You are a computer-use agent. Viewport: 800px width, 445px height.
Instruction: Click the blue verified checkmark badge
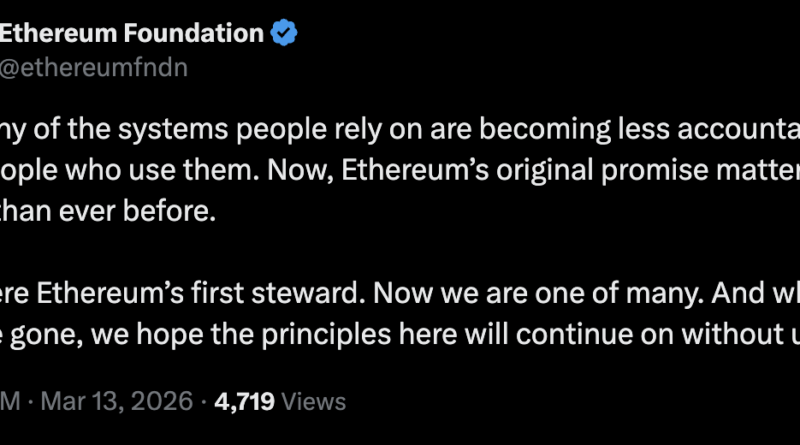(x=285, y=34)
